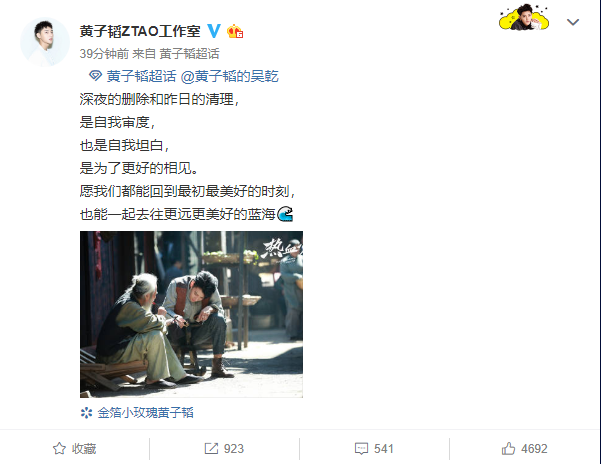The width and height of the screenshot is (601, 464).
Task: Toggle the star 收藏 favorite icon
Action: point(59,448)
